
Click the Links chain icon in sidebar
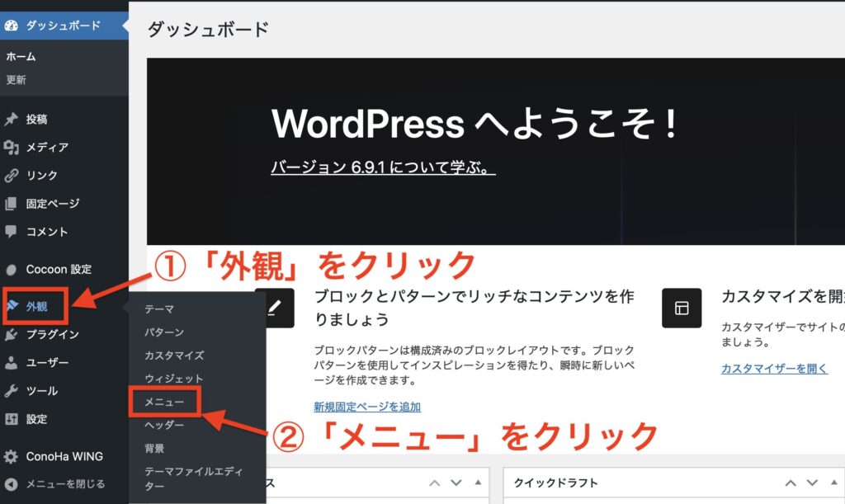point(11,176)
